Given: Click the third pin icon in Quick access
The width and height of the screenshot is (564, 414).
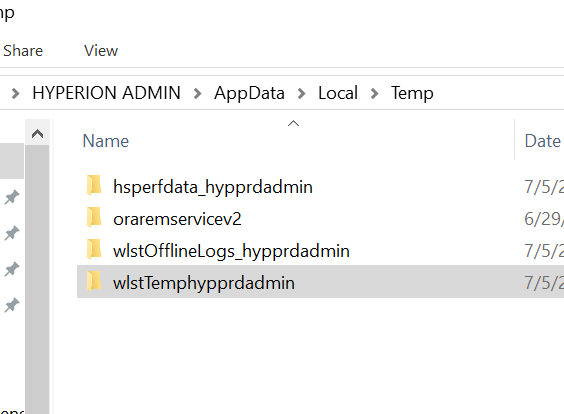Looking at the screenshot, I should coord(12,269).
